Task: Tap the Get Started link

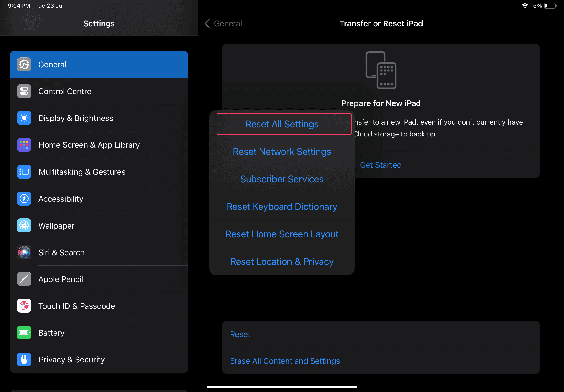Action: point(381,165)
